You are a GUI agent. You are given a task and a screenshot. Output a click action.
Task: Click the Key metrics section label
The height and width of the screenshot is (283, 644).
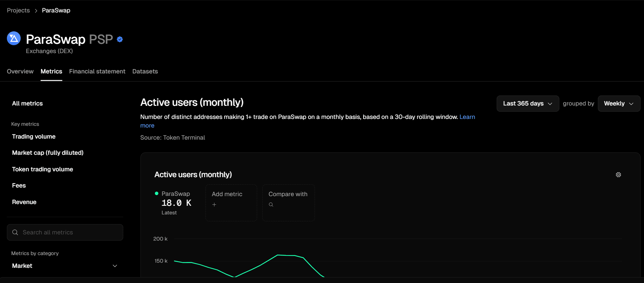[25, 124]
